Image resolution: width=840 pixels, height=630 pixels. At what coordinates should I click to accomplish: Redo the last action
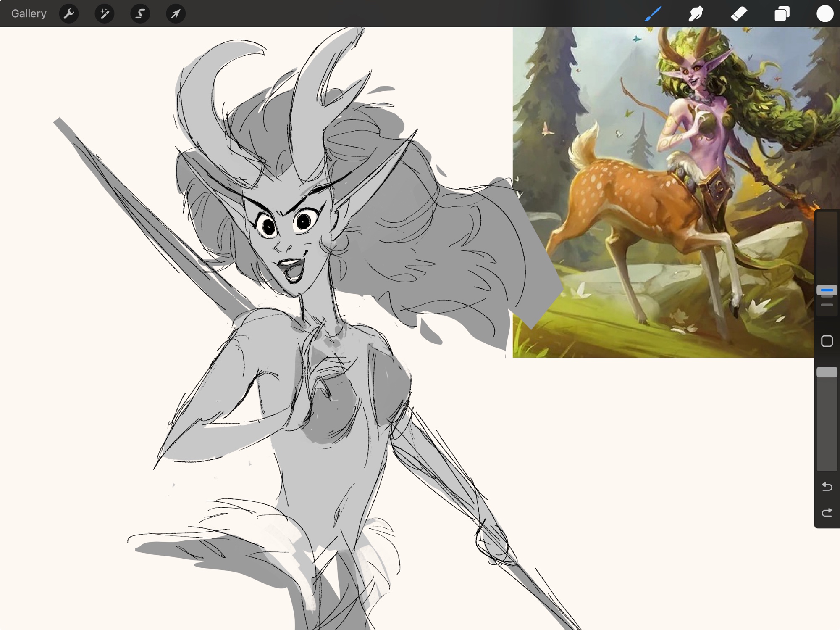coord(827,512)
